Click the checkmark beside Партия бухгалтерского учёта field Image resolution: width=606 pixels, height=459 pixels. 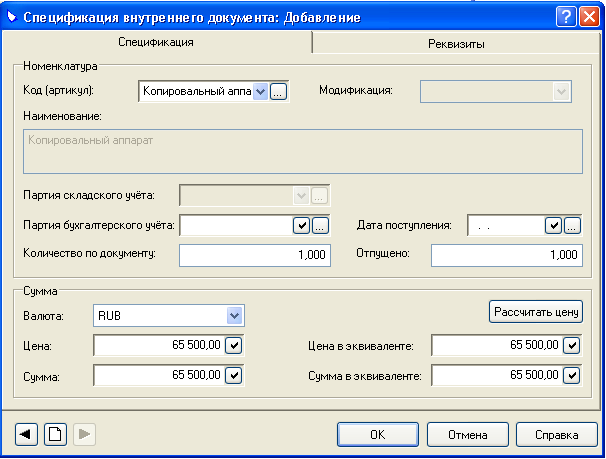(x=301, y=226)
